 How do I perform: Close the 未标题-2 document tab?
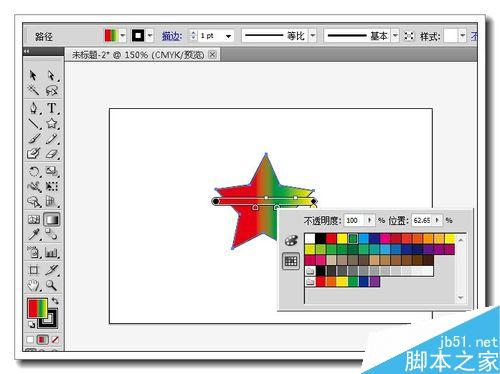click(212, 55)
